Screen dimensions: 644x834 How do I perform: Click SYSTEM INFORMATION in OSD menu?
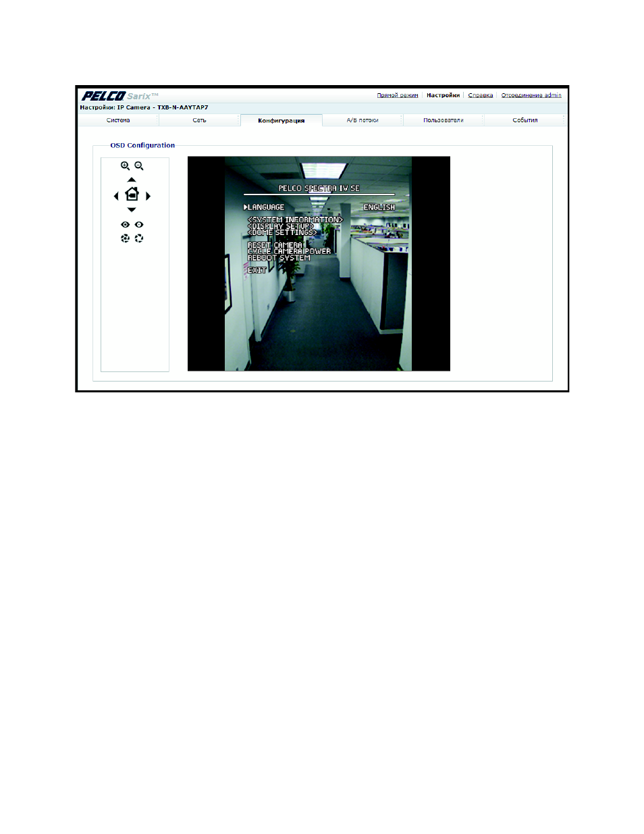point(296,219)
